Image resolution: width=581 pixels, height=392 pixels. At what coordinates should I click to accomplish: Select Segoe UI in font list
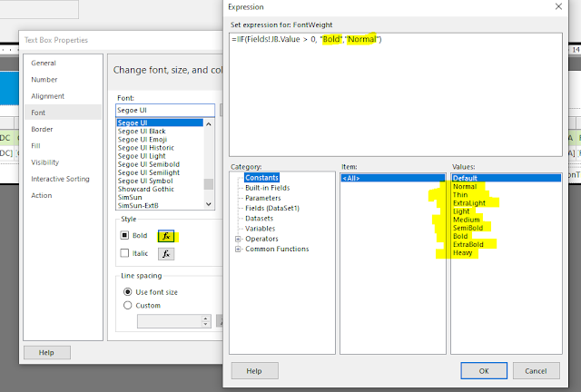(160, 122)
